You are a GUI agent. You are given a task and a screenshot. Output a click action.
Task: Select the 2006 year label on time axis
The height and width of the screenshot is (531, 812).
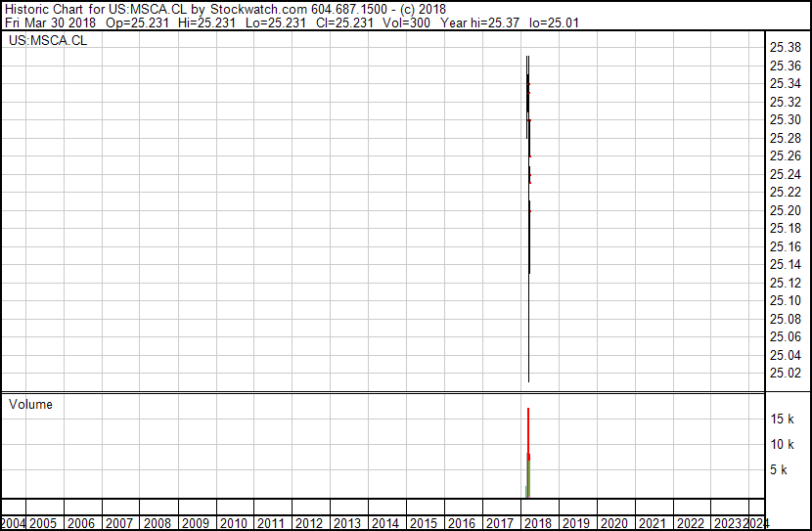pyautogui.click(x=81, y=523)
